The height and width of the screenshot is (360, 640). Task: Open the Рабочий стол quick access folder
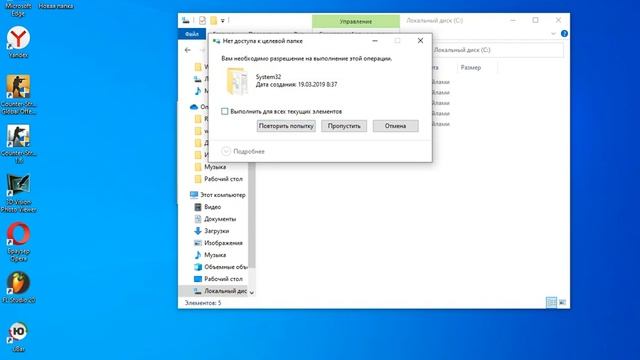pyautogui.click(x=218, y=179)
